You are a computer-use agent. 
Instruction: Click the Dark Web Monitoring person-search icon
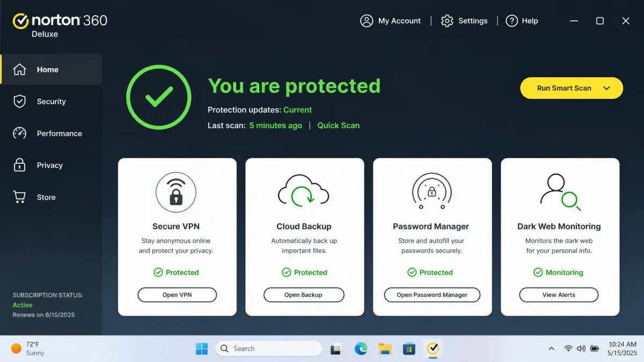coord(560,192)
